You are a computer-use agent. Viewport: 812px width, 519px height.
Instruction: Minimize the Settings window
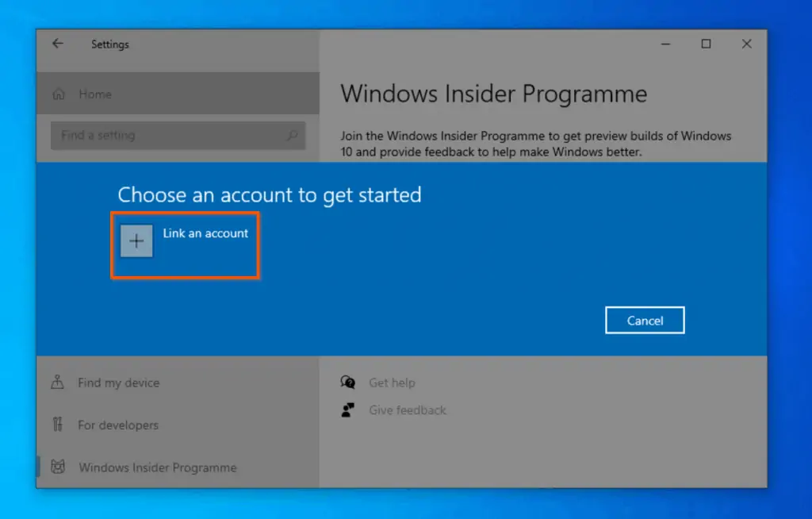coord(665,44)
